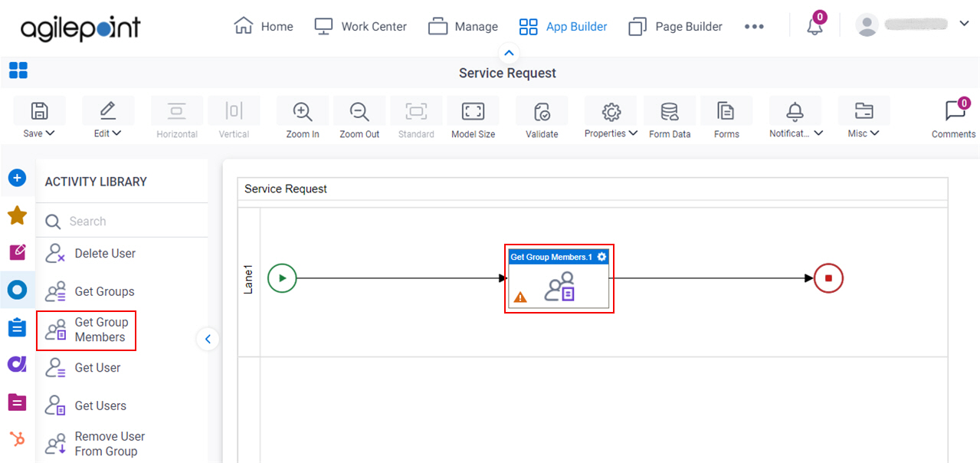Viewport: 980px width, 463px height.
Task: Click the AgilePoint logo
Action: [x=80, y=28]
